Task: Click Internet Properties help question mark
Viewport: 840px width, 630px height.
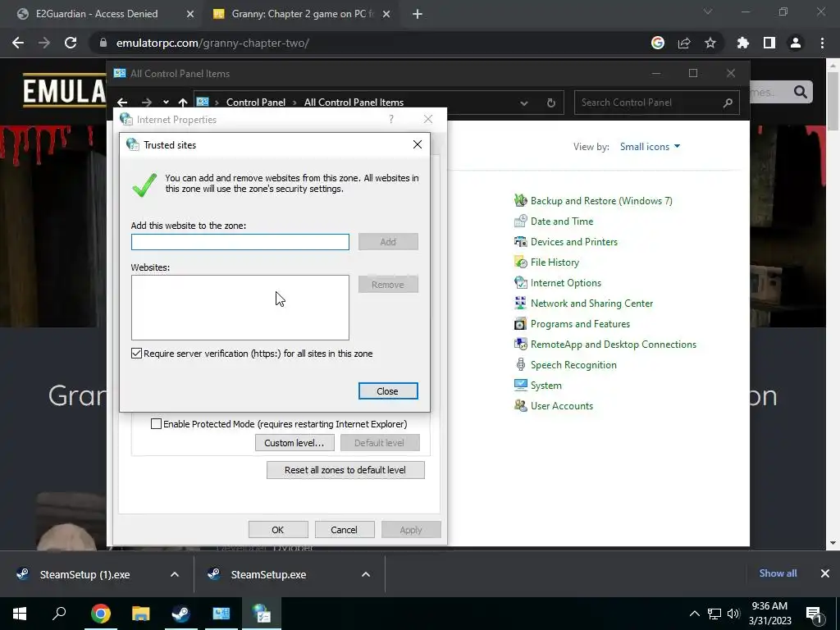Action: (391, 119)
